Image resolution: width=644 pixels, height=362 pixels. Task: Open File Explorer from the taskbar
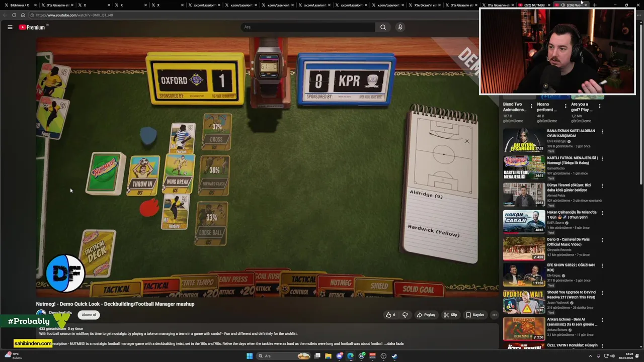pyautogui.click(x=328, y=356)
